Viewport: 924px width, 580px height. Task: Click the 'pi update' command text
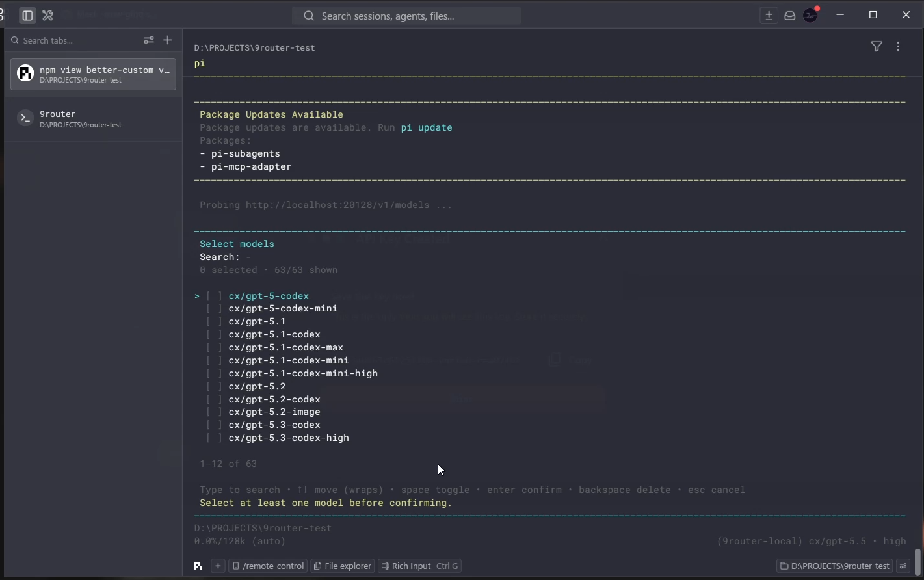(x=427, y=128)
